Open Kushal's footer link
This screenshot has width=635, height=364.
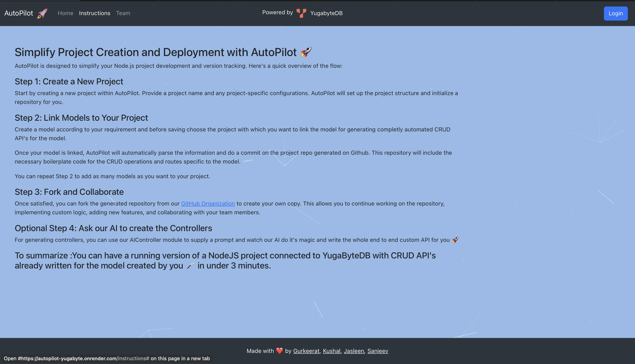coord(332,351)
